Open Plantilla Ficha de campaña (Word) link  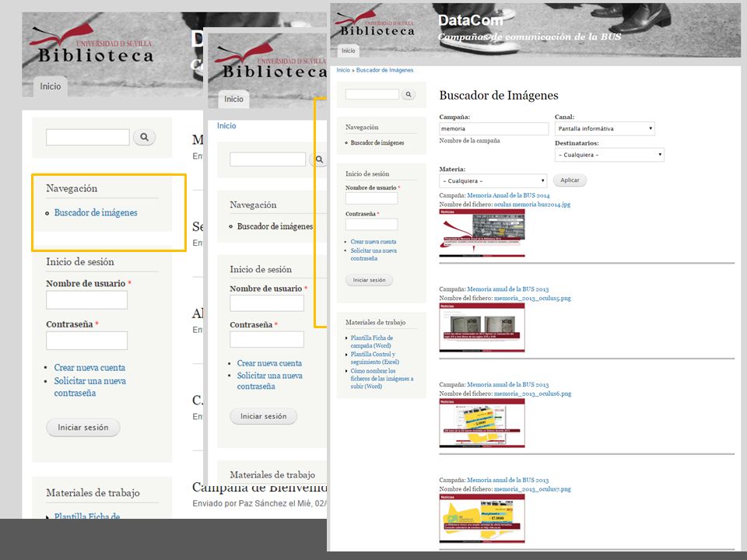click(372, 341)
